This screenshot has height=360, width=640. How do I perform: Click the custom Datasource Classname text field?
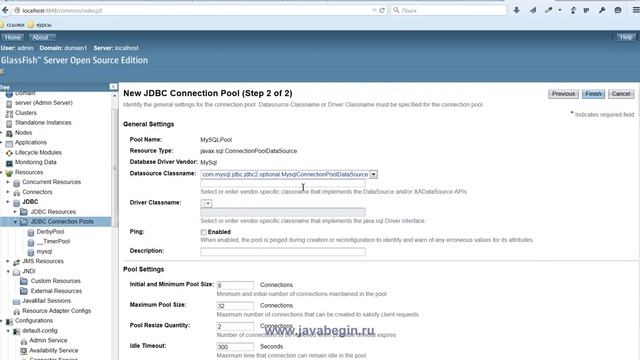point(283,183)
